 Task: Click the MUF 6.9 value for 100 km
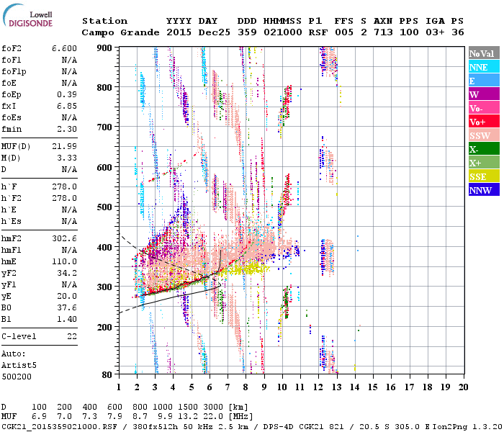click(x=39, y=416)
